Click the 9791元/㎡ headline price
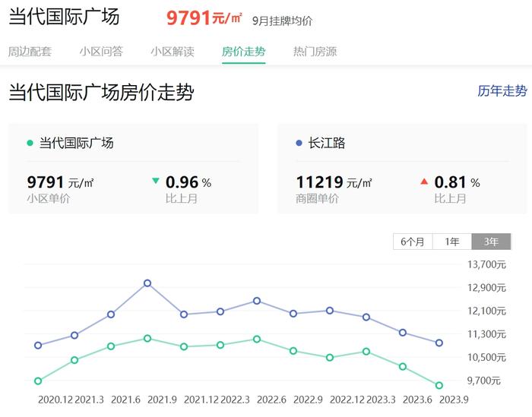Viewport: 532px width, 417px height. click(204, 17)
